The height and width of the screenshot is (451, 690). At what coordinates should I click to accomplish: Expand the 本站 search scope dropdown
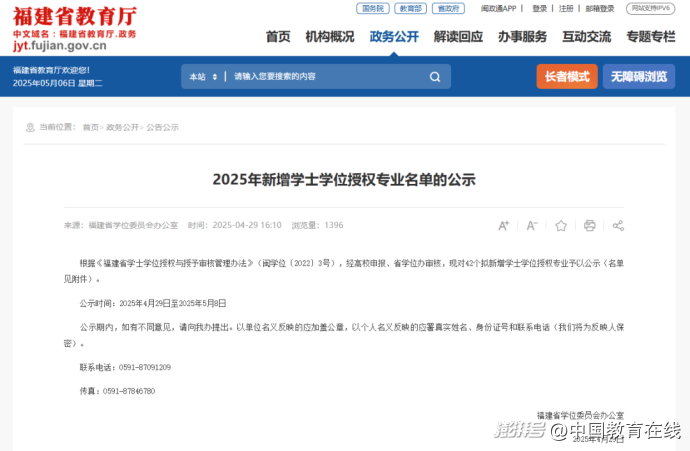point(201,77)
